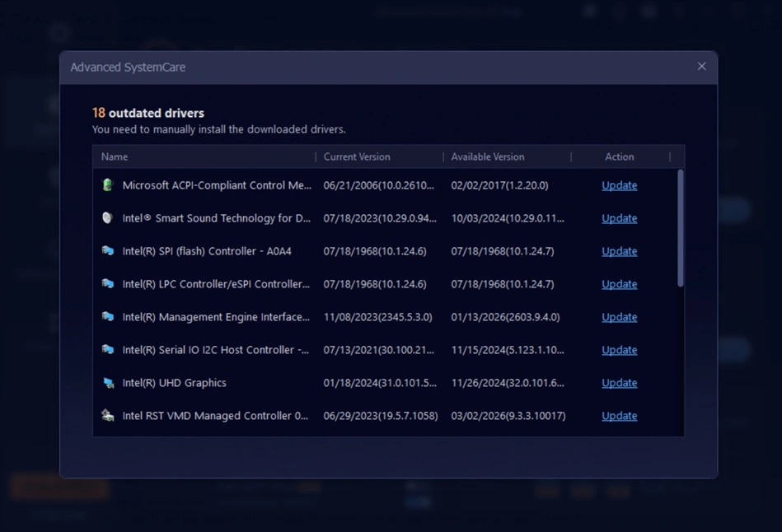The height and width of the screenshot is (532, 782).
Task: Click the Intel Smart Sound Technology for D... name
Action: point(217,218)
